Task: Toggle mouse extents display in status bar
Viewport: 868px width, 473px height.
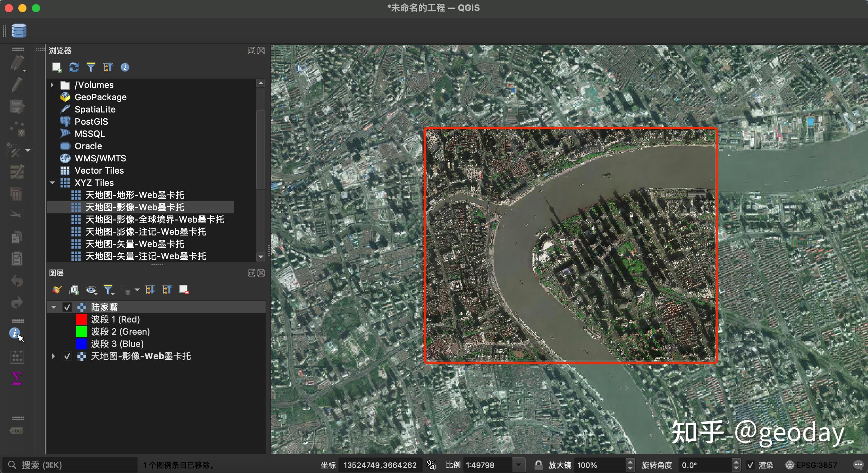Action: pyautogui.click(x=431, y=465)
